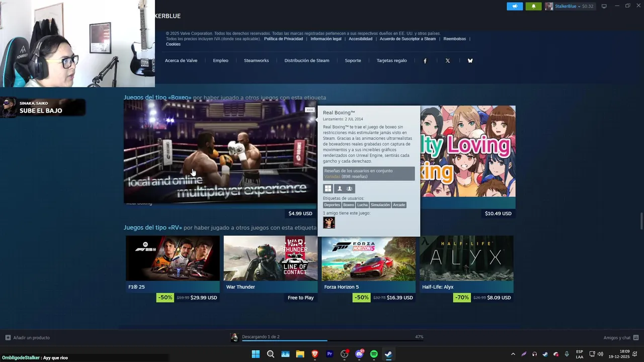Open Windows taskbar search
644x362 pixels.
click(x=271, y=354)
